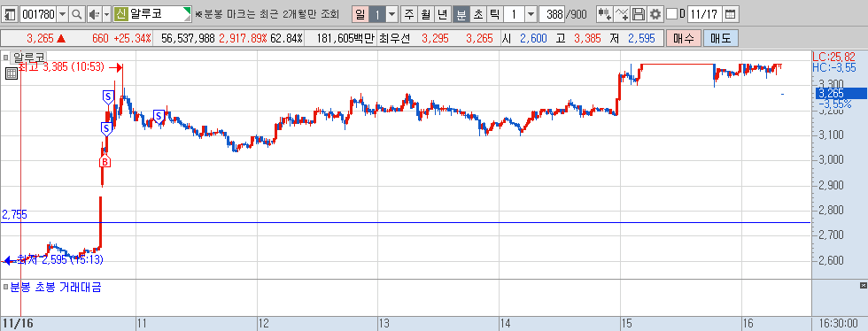Open the add line indicator icon
Screen dimensions: 868x331
pos(623,14)
